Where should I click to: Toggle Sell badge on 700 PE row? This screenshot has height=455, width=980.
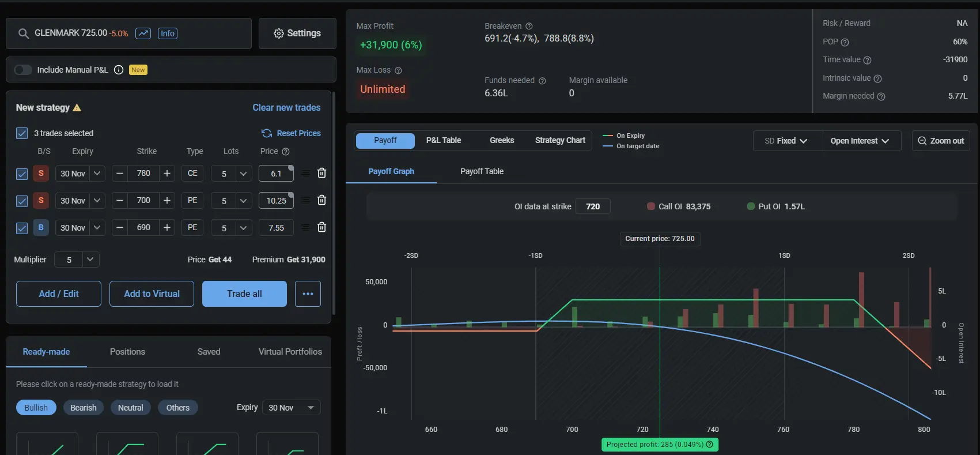[41, 200]
